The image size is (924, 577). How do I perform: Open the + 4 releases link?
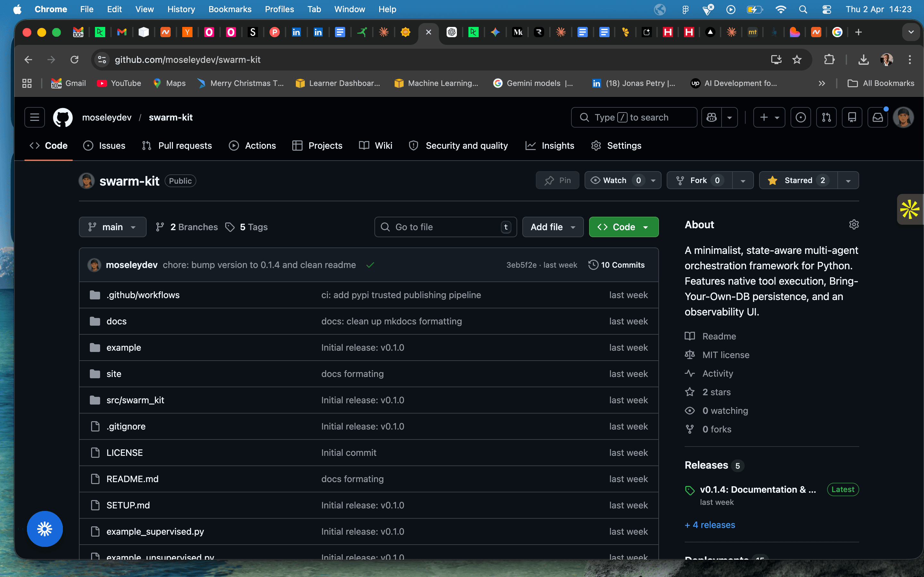[x=710, y=525]
